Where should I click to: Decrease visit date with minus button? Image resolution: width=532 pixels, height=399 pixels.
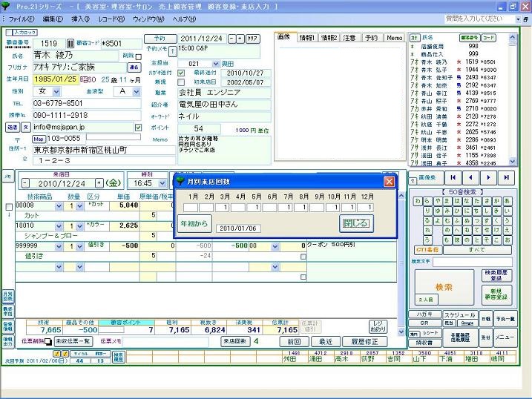25,183
